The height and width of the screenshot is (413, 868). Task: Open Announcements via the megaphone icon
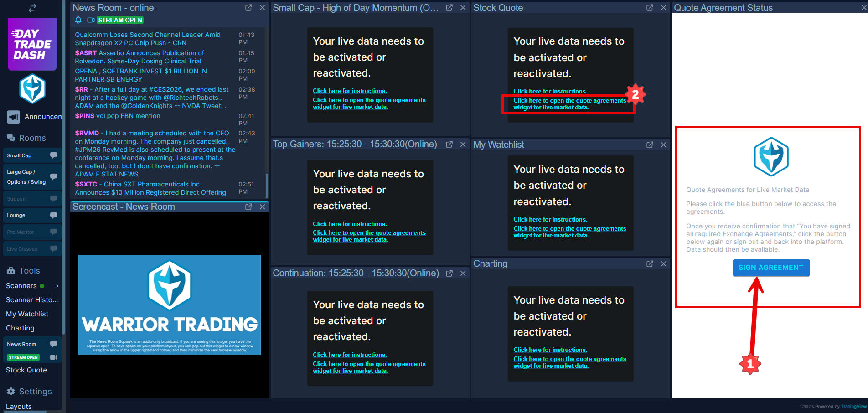[13, 117]
